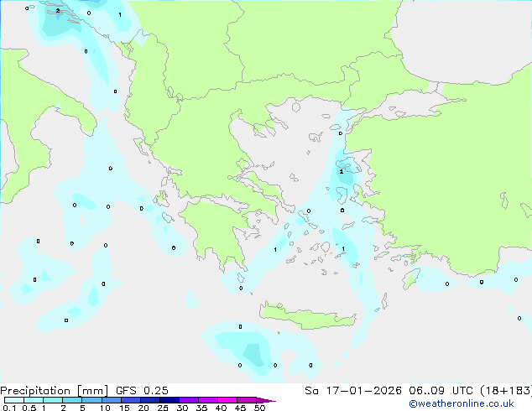
Task: Pick the 10–15 mm blue legend swatch
Action: coord(111,400)
